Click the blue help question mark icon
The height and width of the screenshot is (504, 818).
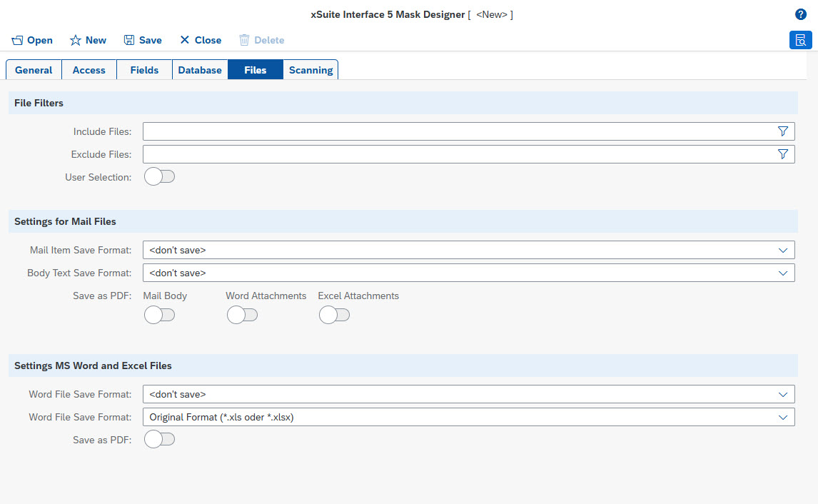801,14
